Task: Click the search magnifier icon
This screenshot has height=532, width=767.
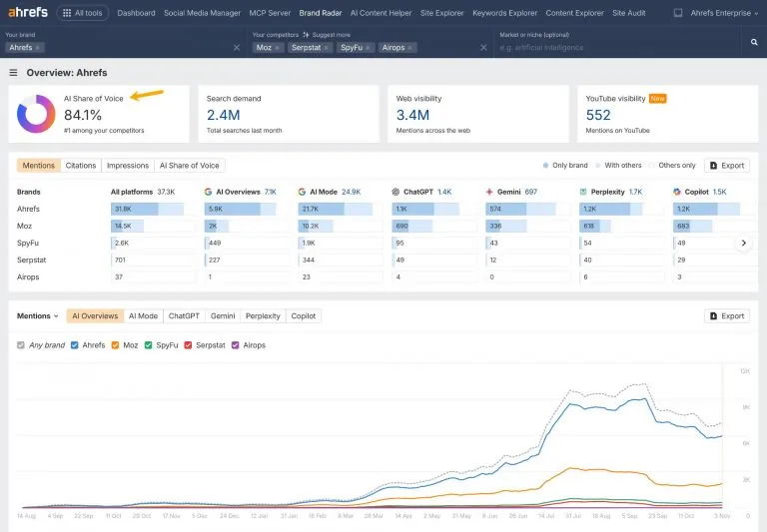Action: 754,42
